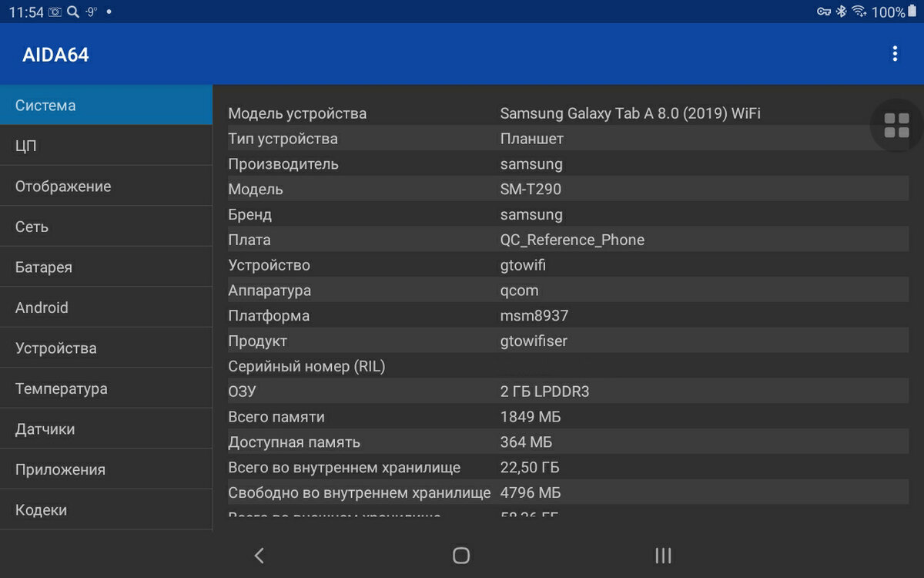Select the qcom hardware value

(x=519, y=291)
